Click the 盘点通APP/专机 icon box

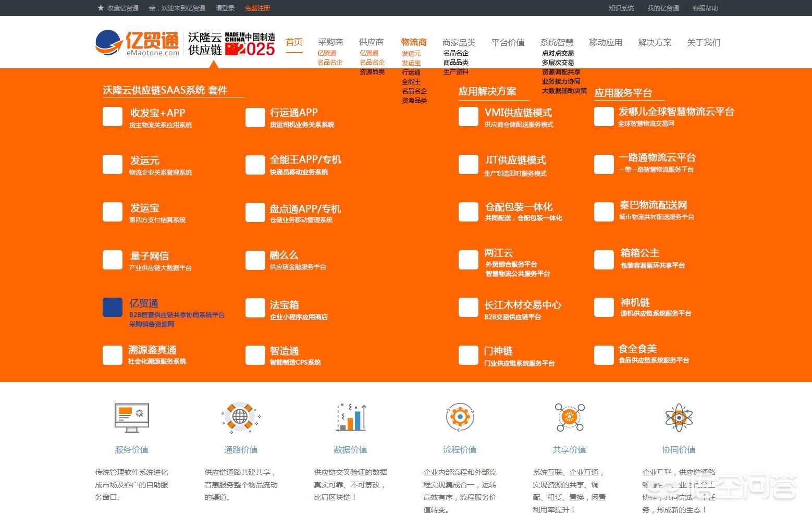tap(255, 213)
